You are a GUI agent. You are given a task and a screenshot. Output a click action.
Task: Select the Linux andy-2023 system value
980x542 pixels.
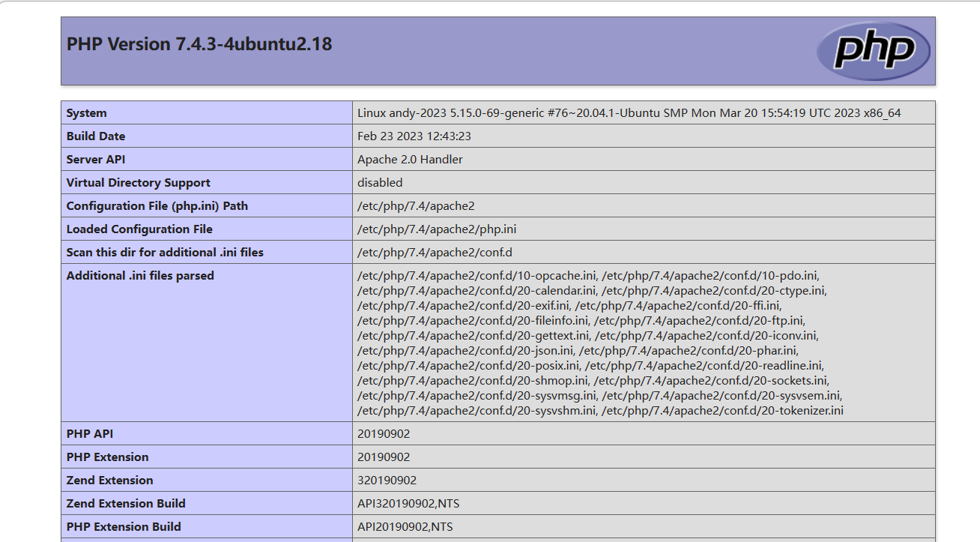[629, 113]
